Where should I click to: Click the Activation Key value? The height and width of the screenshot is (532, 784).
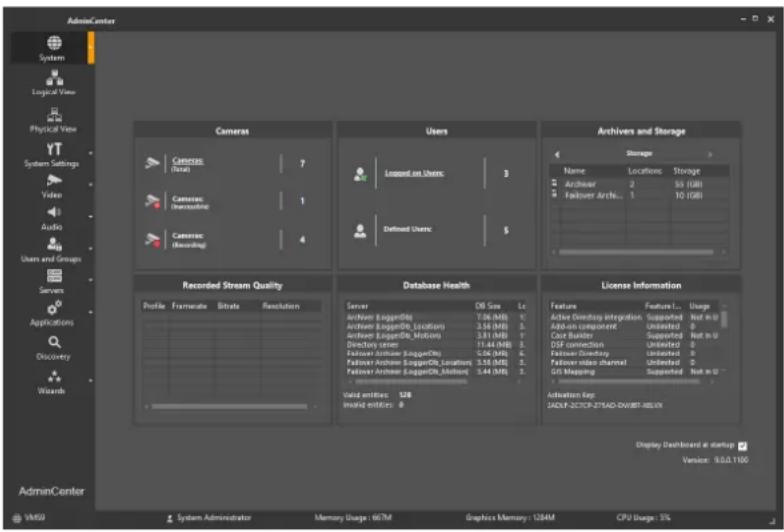pyautogui.click(x=604, y=406)
